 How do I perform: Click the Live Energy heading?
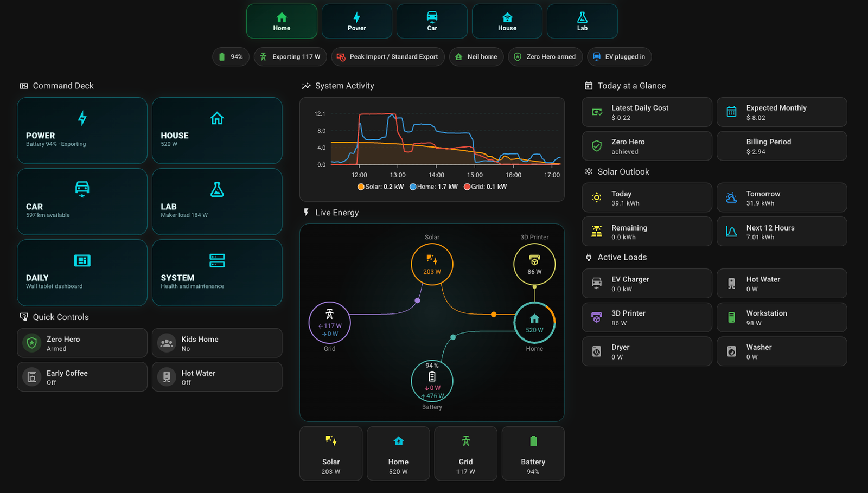tap(337, 213)
